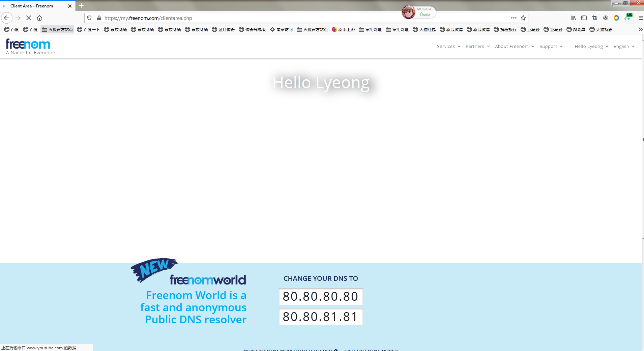The image size is (644, 351).
Task: Open the Firefox account icon
Action: (x=606, y=18)
